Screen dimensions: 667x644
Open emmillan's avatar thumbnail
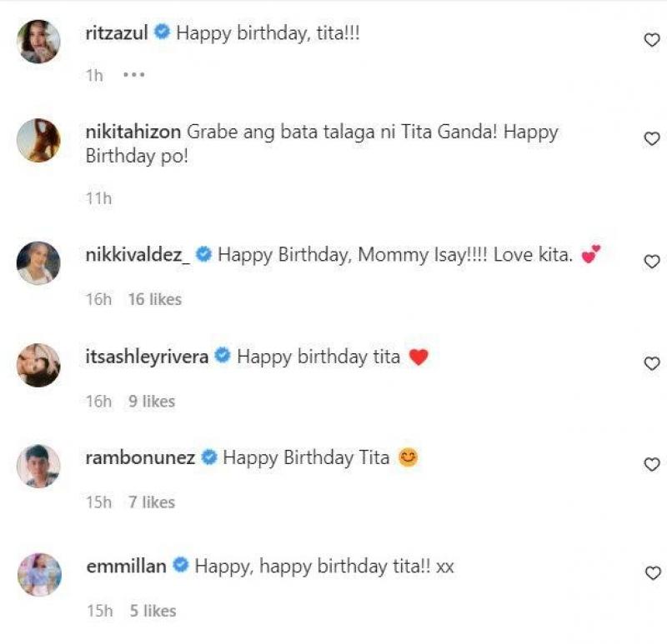pos(39,575)
